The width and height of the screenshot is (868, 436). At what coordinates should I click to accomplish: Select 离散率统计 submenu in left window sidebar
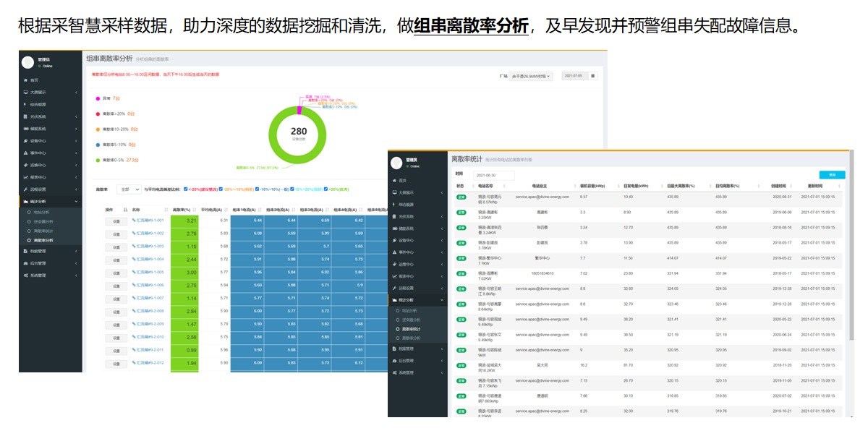pyautogui.click(x=43, y=231)
